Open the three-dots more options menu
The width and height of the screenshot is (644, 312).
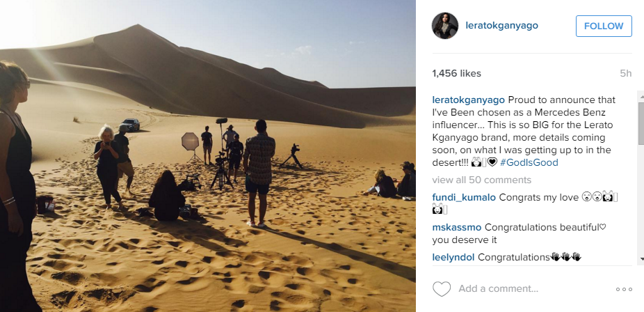(623, 290)
